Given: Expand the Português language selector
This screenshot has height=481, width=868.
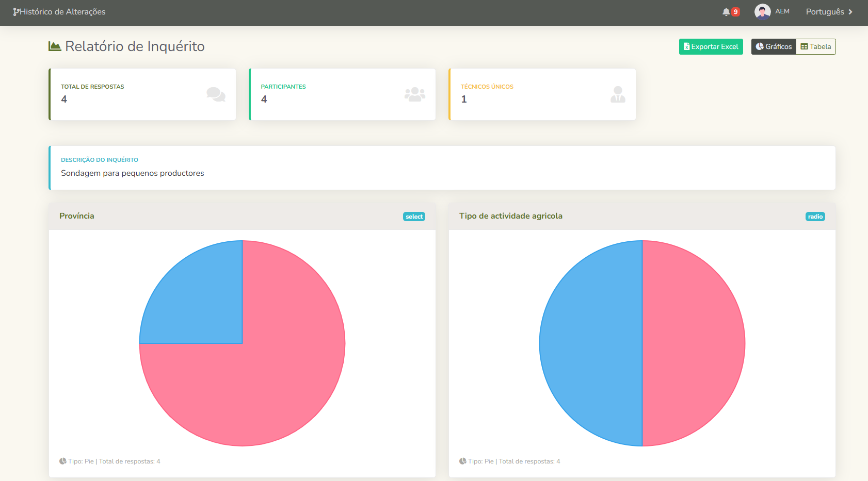Looking at the screenshot, I should point(829,12).
